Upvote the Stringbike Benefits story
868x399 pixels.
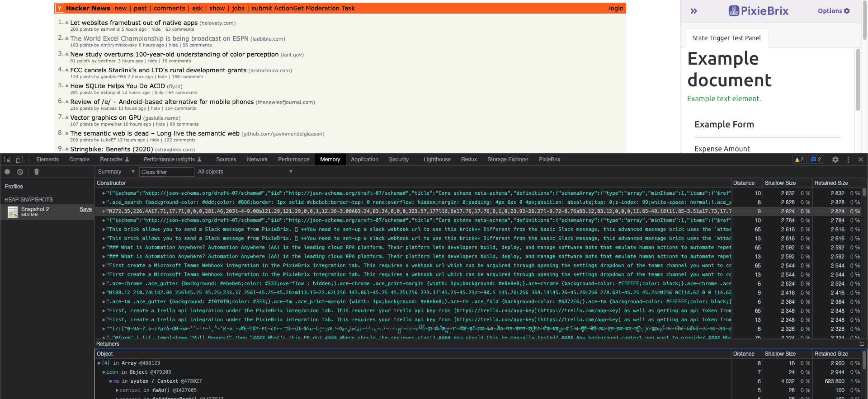(67, 149)
